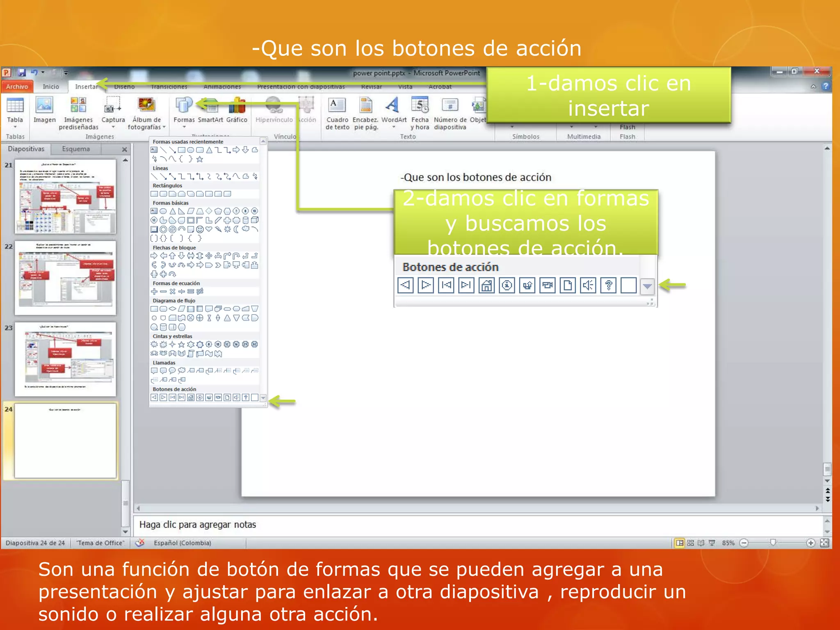Expand the WordArt dropdown arrow
Viewport: 840px width, 630px height.
(x=394, y=127)
